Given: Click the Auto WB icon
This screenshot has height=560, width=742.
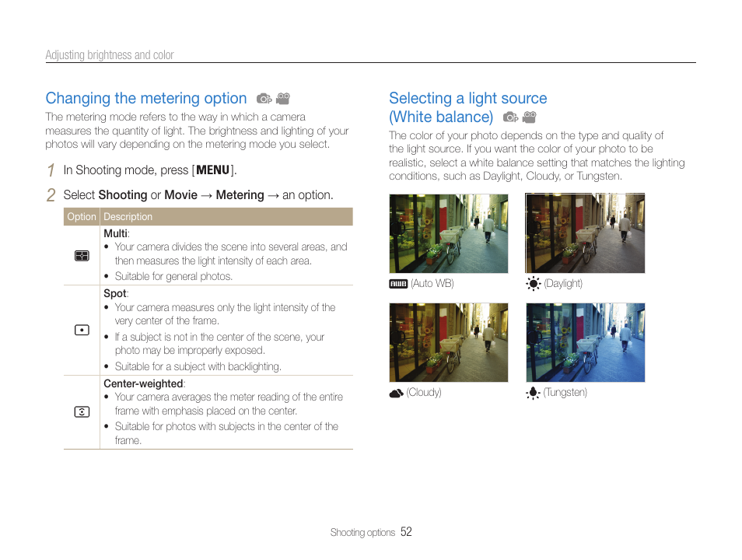Looking at the screenshot, I should coord(398,284).
